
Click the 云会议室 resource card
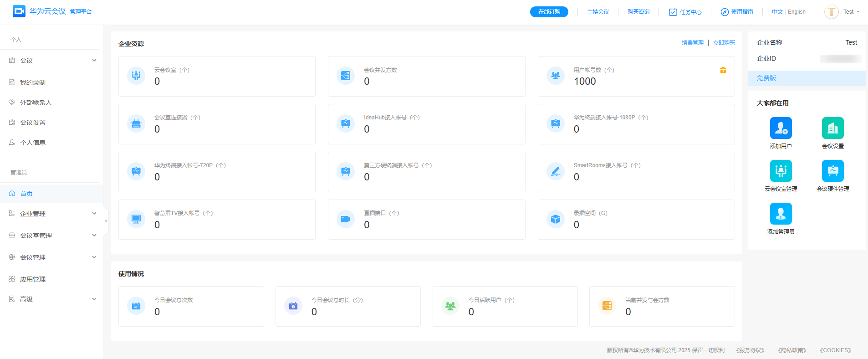coord(217,76)
